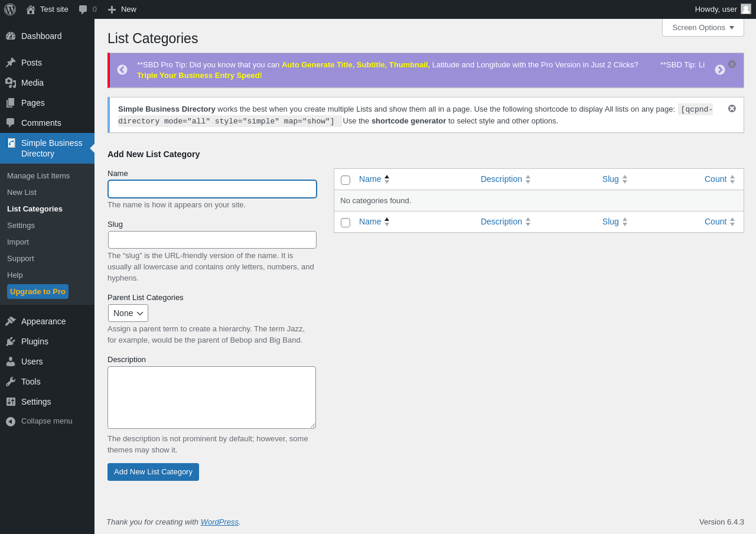Viewport: 756px width, 534px height.
Task: Click the WordPress logo icon
Action: 10,9
